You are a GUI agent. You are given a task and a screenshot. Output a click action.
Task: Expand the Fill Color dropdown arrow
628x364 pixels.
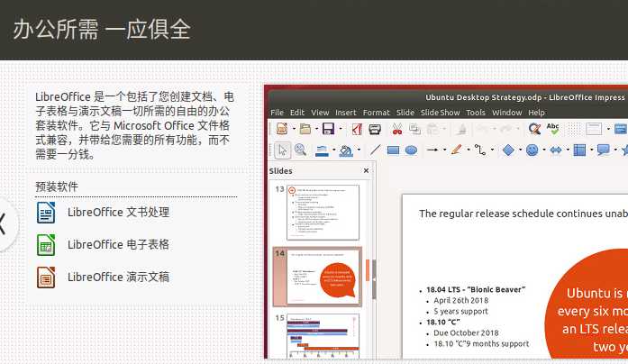(359, 150)
